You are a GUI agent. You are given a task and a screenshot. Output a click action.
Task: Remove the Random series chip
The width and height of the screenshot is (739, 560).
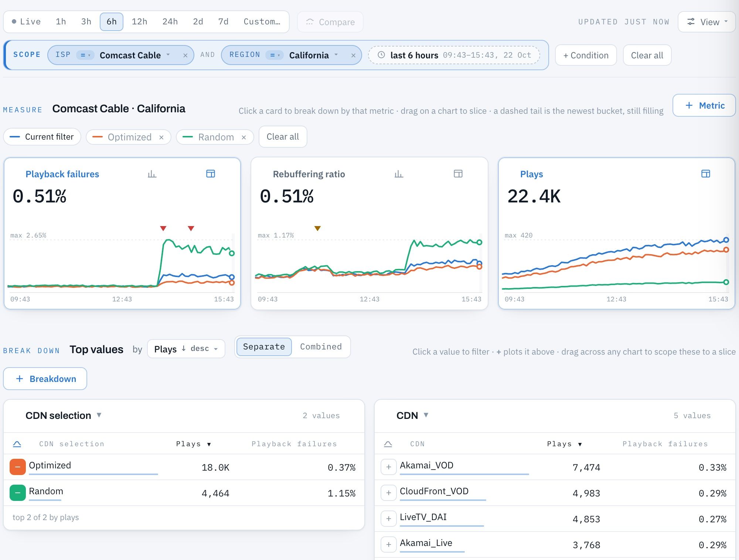[x=244, y=137]
